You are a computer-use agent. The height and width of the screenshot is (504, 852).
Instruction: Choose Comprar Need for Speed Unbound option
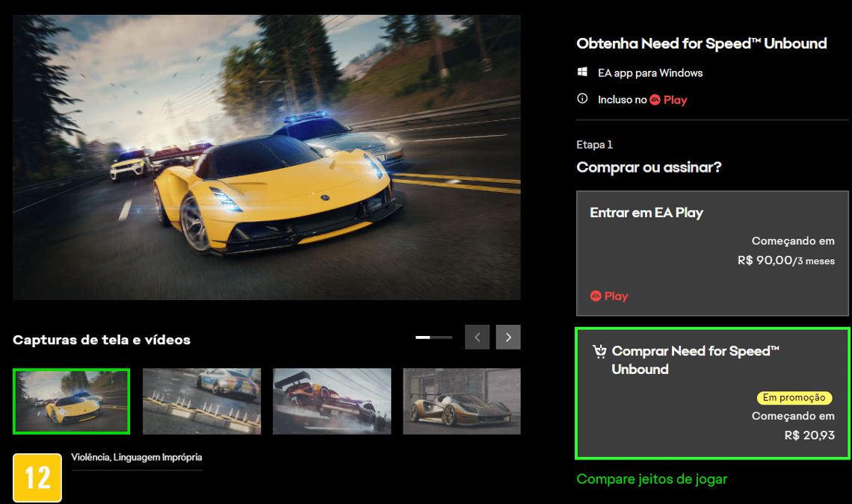(712, 393)
